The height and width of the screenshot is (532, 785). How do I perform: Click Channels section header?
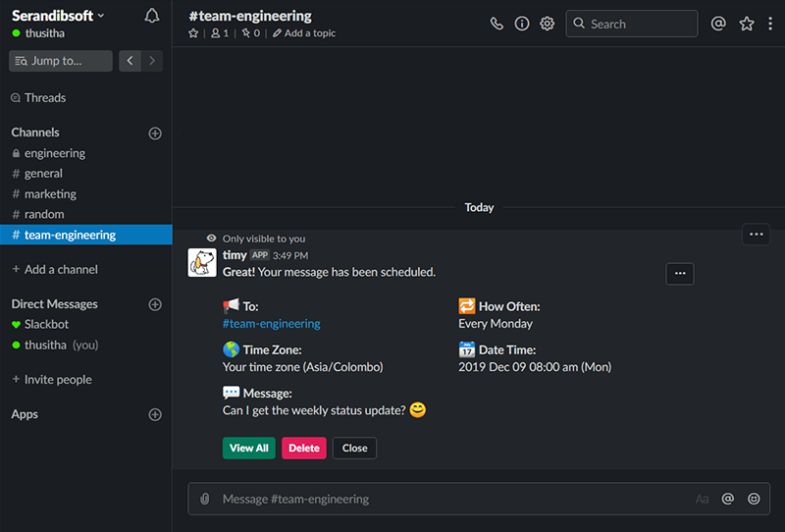coord(35,133)
